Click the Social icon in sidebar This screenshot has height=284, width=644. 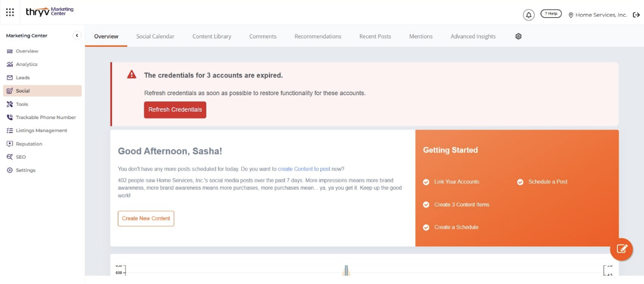10,91
